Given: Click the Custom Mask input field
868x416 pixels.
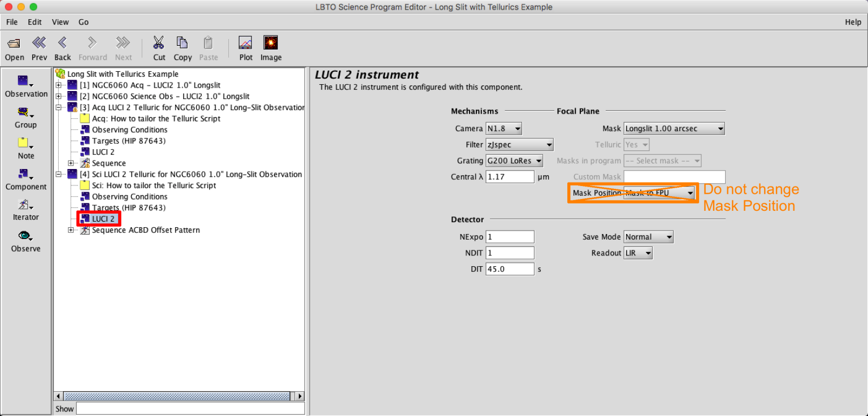Looking at the screenshot, I should tap(674, 177).
